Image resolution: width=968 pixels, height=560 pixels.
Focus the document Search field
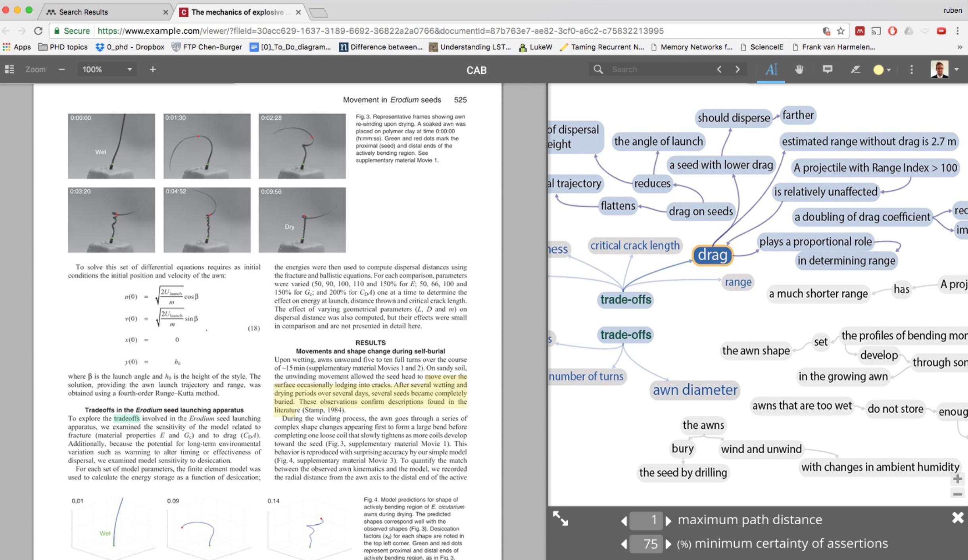659,69
